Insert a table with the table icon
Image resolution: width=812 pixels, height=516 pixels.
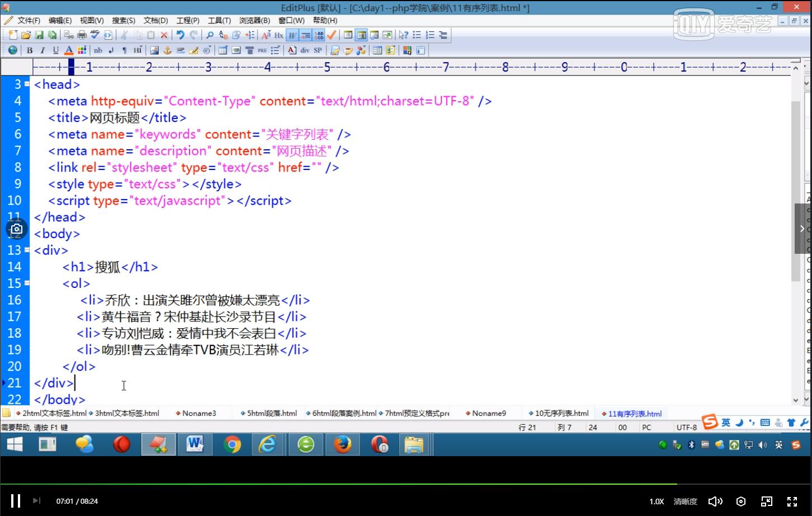(x=223, y=50)
